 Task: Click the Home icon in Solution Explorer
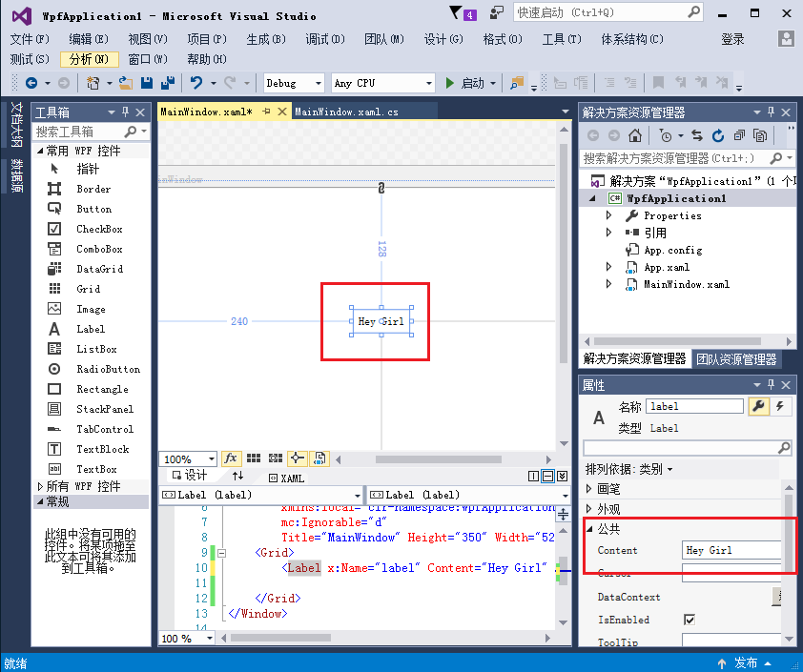pyautogui.click(x=635, y=135)
